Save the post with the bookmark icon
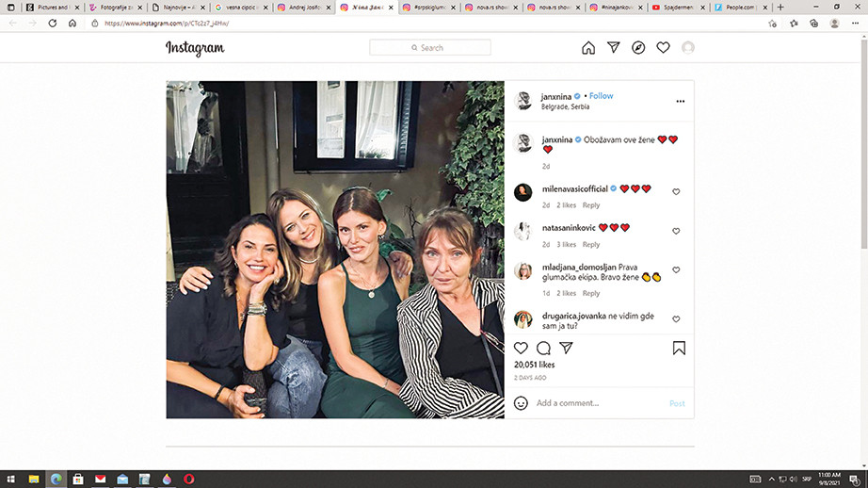The height and width of the screenshot is (488, 868). point(679,348)
